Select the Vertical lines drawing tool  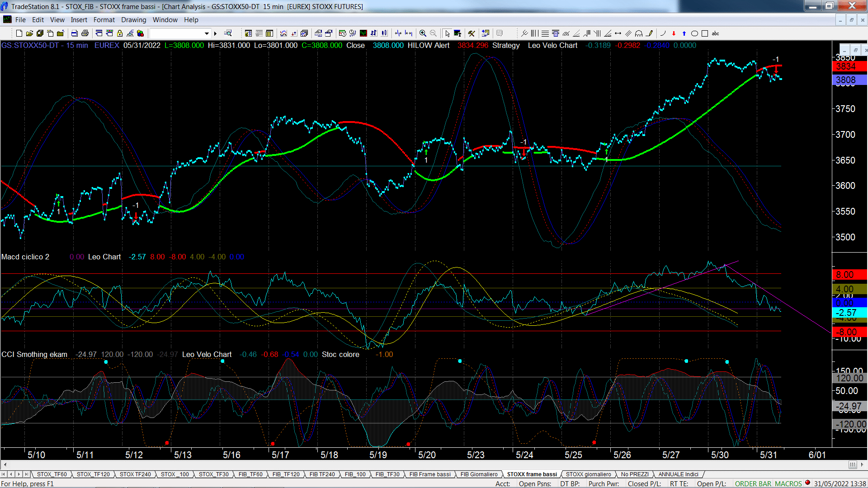click(x=534, y=33)
